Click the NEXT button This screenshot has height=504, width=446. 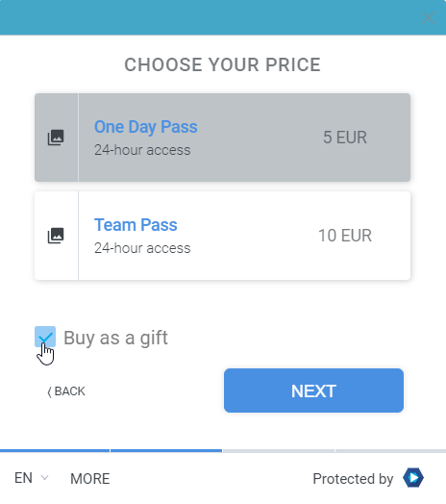pos(313,391)
